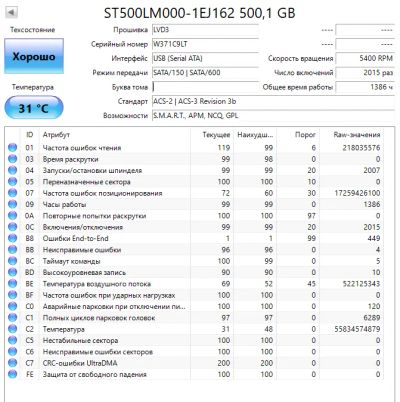The image size is (400, 402).
Task: Click the total work time field 1386 ч
Action: click(x=365, y=87)
